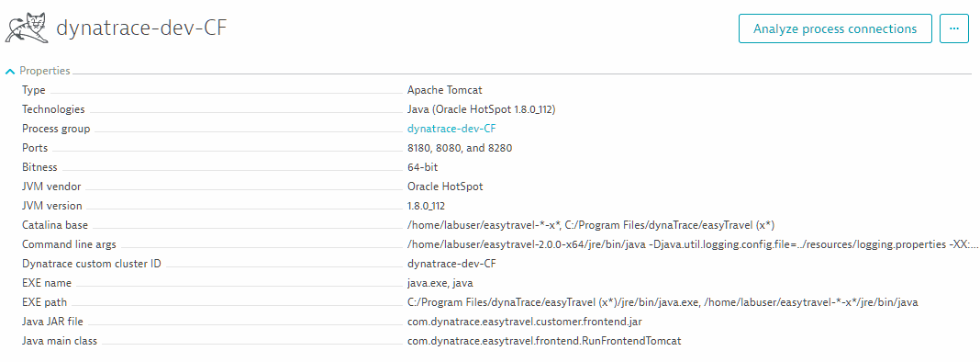Viewport: 980px width, 362px height.
Task: Select the Catalina base label
Action: (55, 225)
